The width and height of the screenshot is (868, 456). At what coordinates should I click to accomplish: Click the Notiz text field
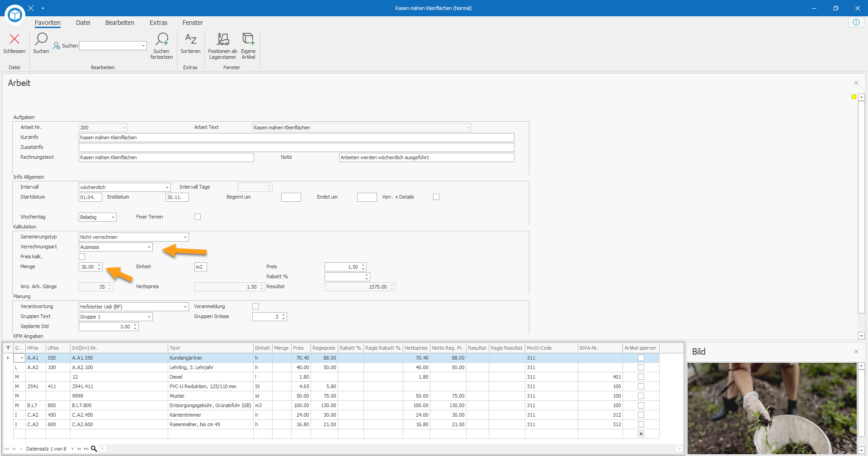point(427,157)
